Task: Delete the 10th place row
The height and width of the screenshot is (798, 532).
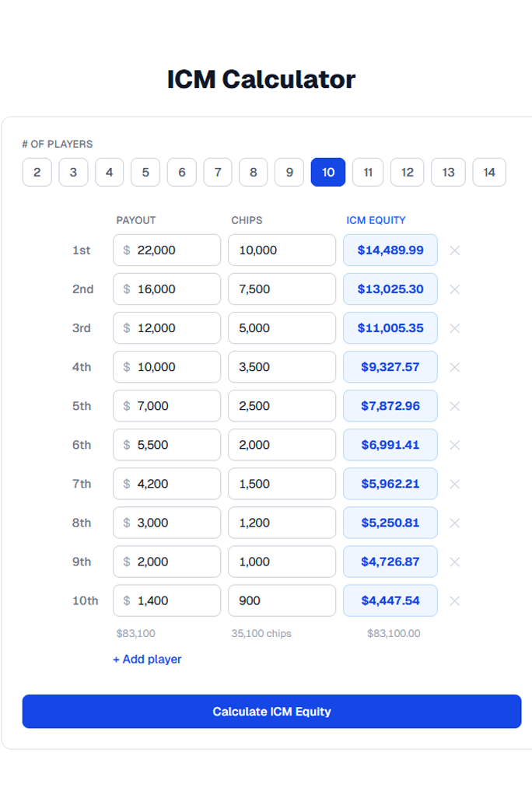Action: [x=455, y=600]
